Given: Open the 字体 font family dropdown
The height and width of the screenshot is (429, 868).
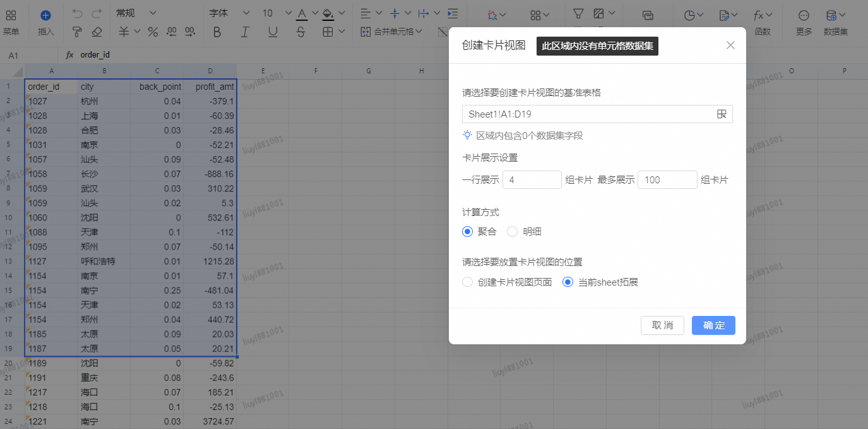Looking at the screenshot, I should click(x=230, y=13).
